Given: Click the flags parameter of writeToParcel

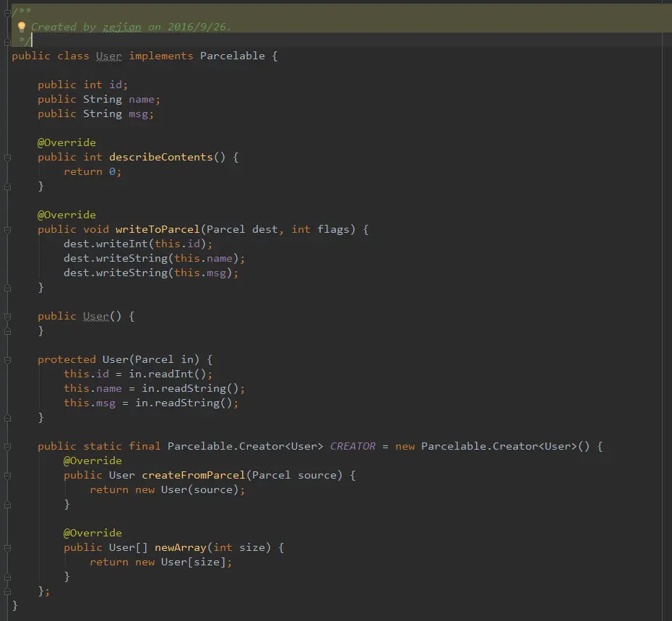Looking at the screenshot, I should 333,229.
